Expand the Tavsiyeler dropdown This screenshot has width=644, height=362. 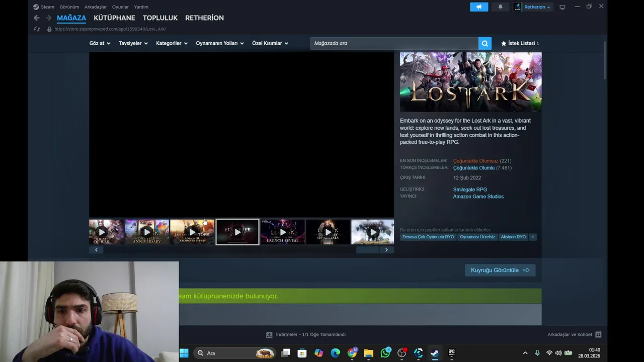click(x=133, y=43)
